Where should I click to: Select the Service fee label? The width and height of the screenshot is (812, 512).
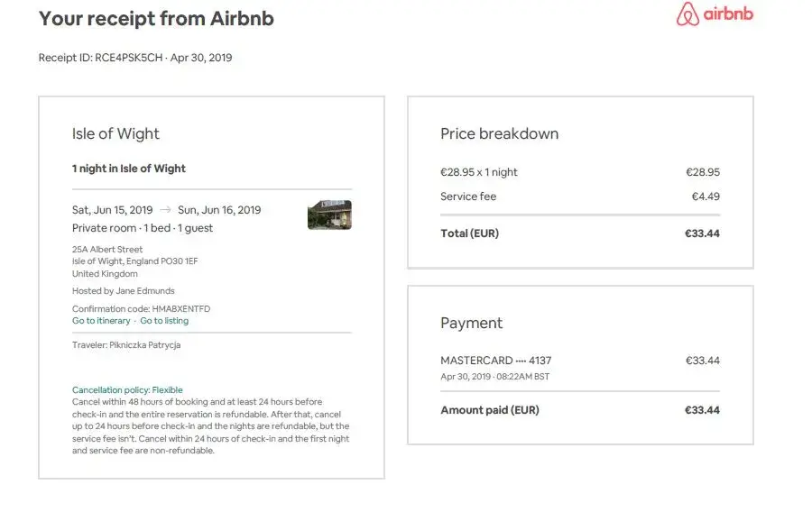click(x=468, y=197)
